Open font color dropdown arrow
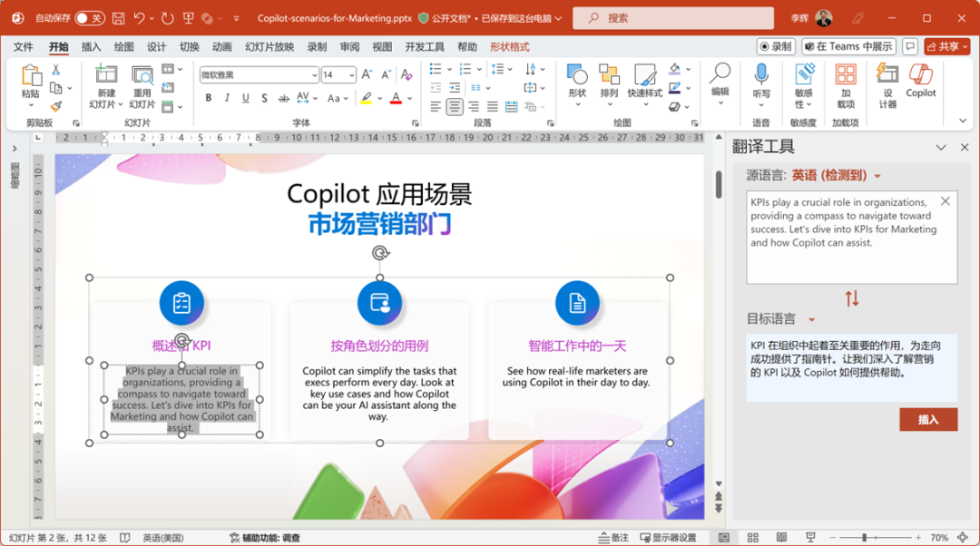980x546 pixels. tap(410, 99)
